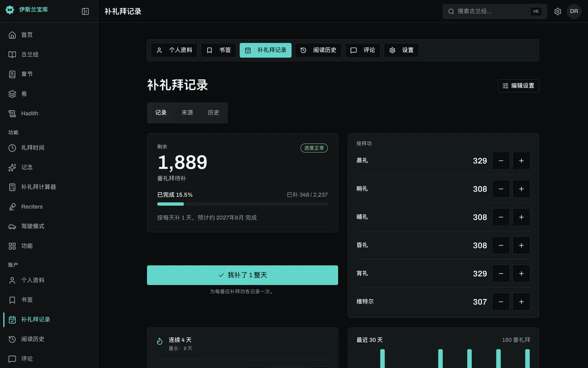
Task: Click the 已完成 15.5% progress bar
Action: [x=243, y=204]
